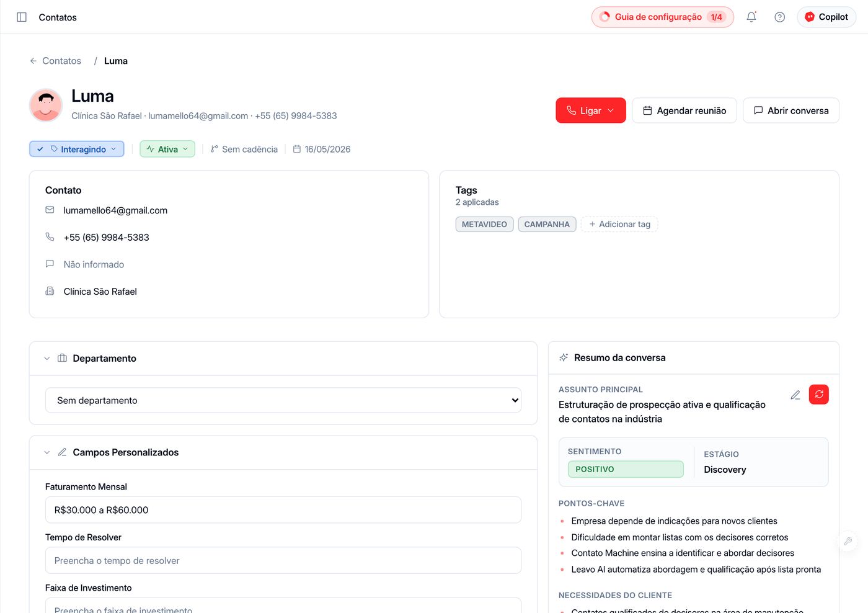Click the floating wrench tool icon

[848, 541]
